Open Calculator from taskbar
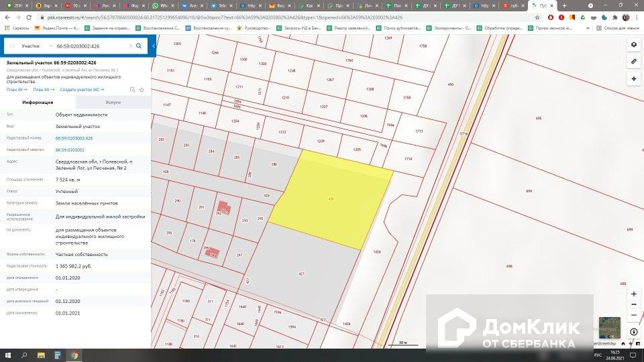 point(58,355)
